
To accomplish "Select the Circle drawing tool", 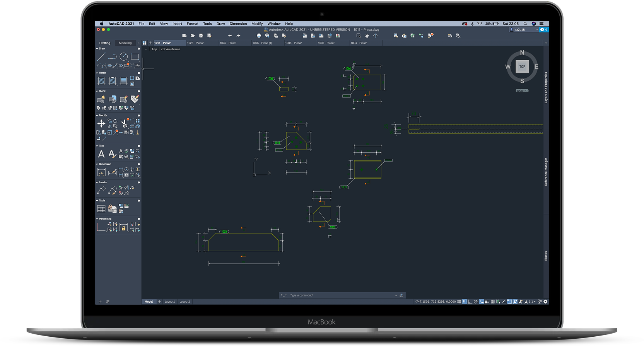I will (x=123, y=57).
